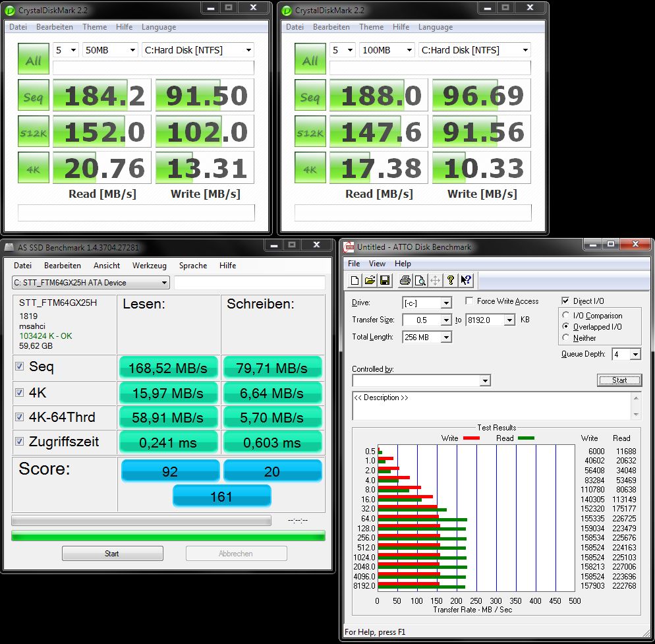This screenshot has height=644, width=655.
Task: Click Open folder icon in ATTO toolbar
Action: 370,280
